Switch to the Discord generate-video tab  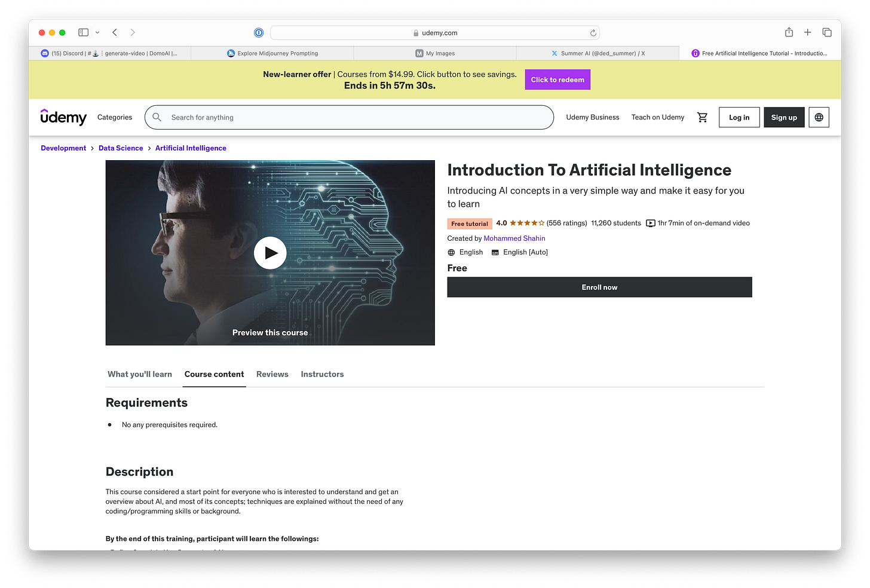(x=110, y=53)
